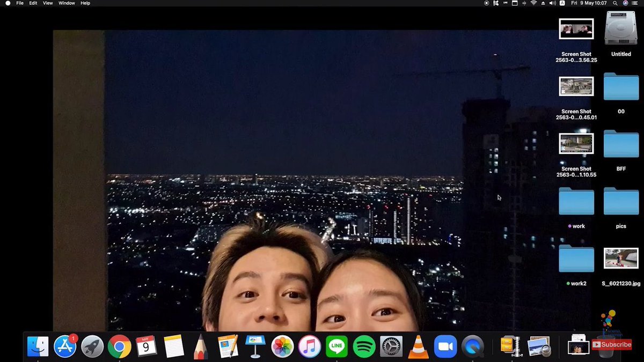Viewport: 644px width, 362px height.
Task: Open Spotlight search magnifier
Action: [616, 3]
